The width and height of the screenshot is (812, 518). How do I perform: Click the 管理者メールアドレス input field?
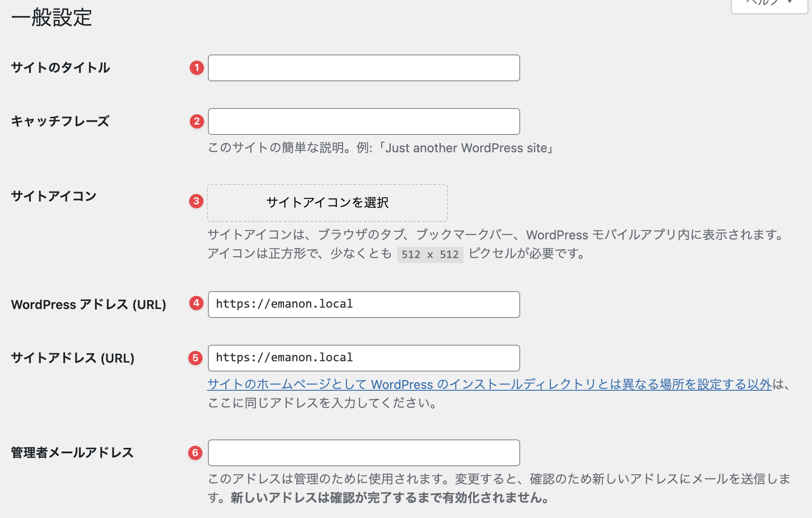pyautogui.click(x=364, y=453)
